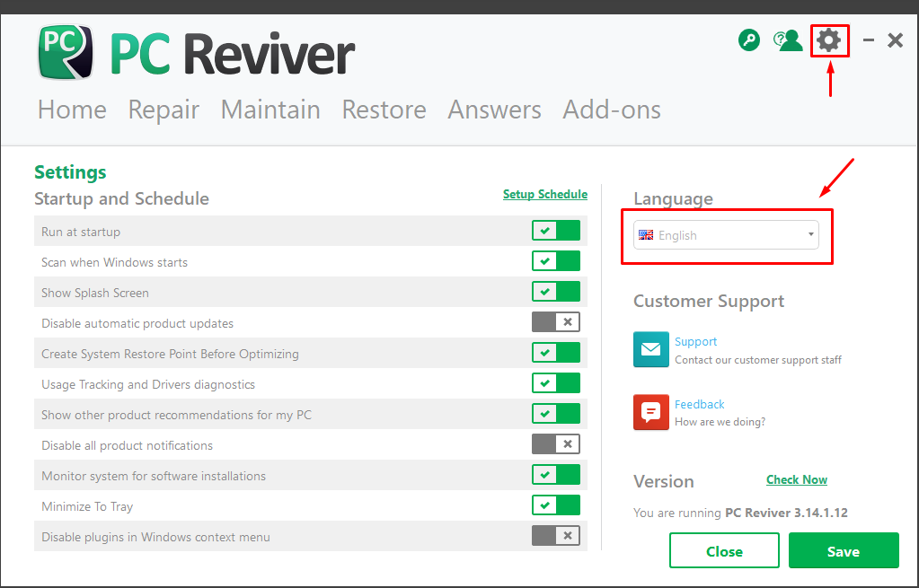Toggle Scan when Windows starts
919x588 pixels.
(555, 261)
